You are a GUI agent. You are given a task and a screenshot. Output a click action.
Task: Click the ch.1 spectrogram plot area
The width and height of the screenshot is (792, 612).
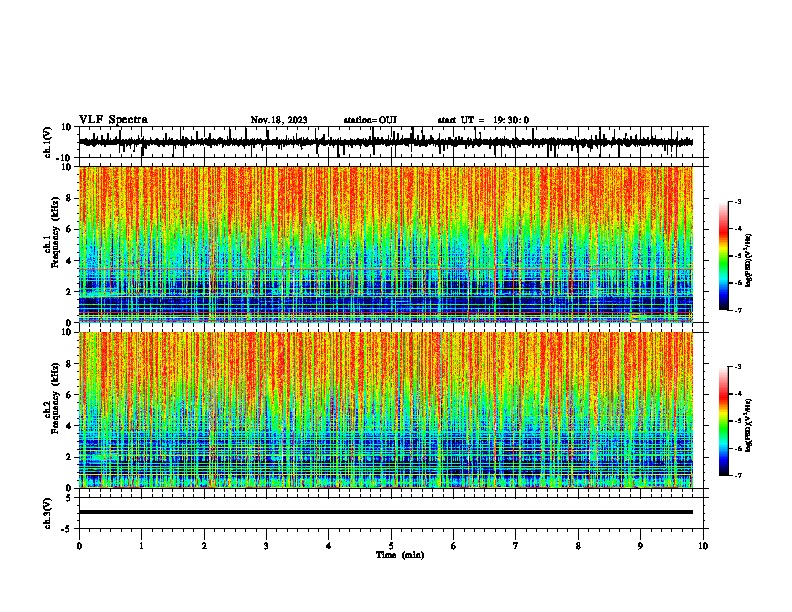(386, 244)
